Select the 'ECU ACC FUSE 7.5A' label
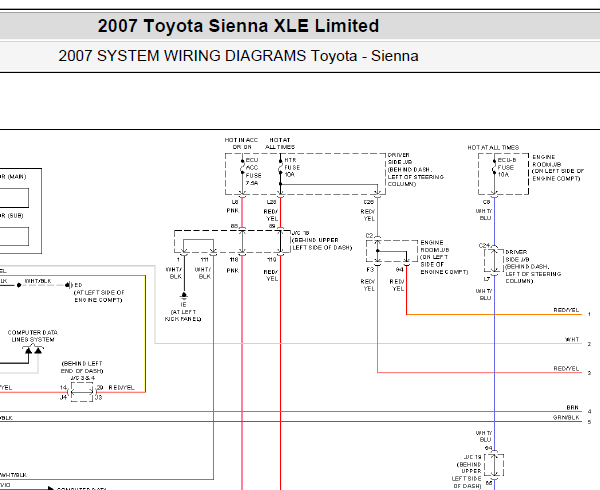 pos(253,171)
